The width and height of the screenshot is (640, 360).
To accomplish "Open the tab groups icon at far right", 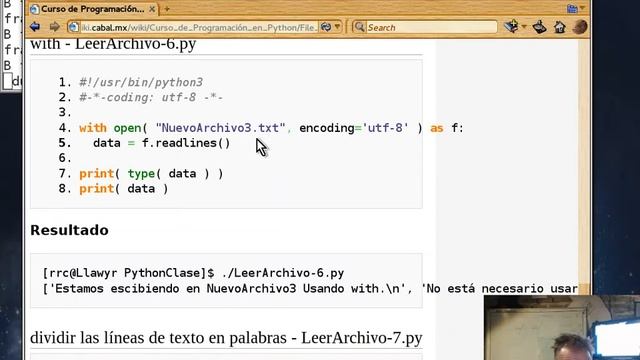I will (x=572, y=8).
